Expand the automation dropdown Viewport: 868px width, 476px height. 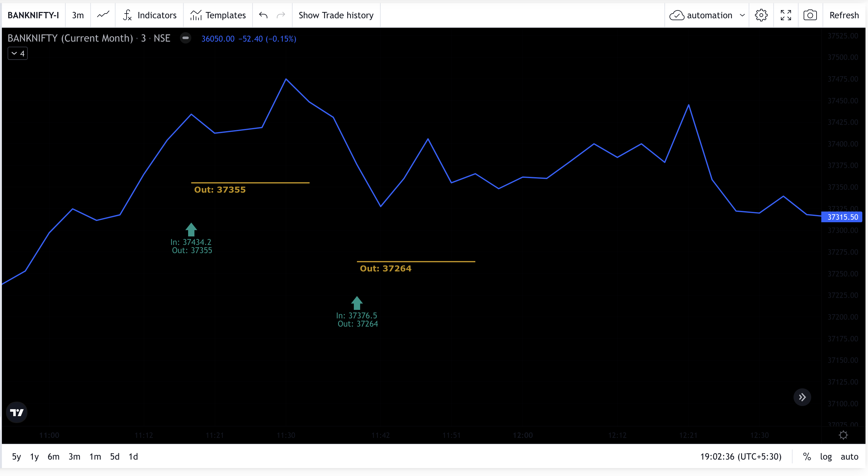[x=742, y=15]
